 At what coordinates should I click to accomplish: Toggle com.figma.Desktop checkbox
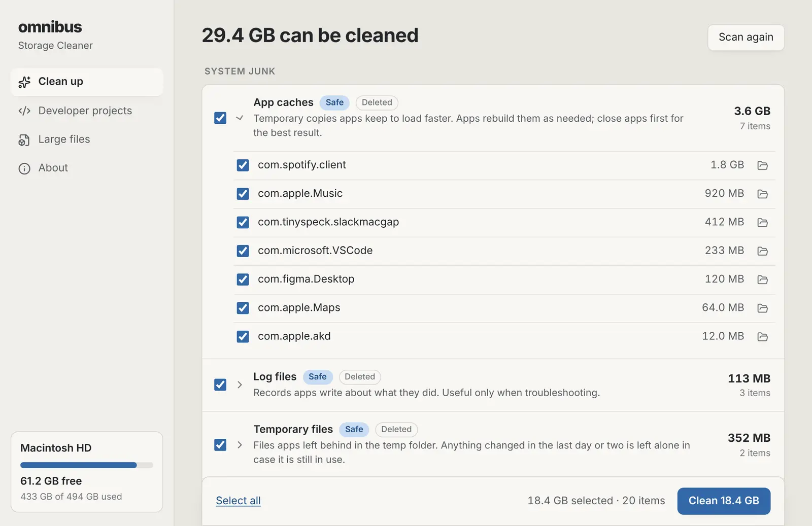click(243, 279)
